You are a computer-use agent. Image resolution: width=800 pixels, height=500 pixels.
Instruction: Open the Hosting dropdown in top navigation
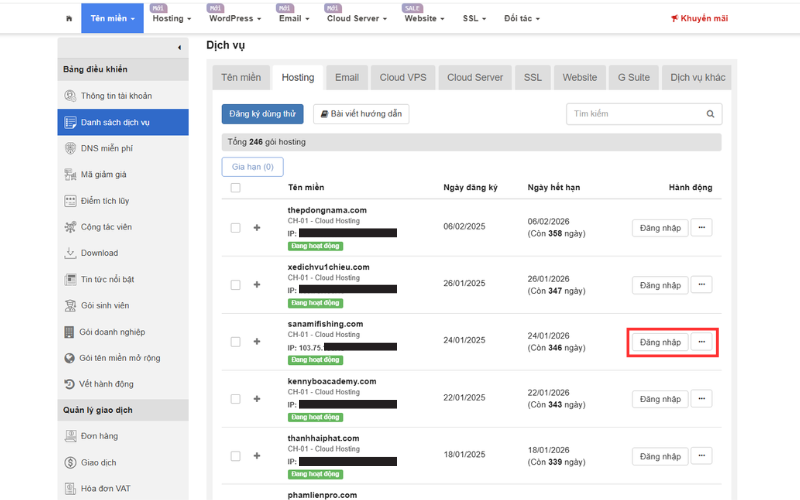[172, 18]
